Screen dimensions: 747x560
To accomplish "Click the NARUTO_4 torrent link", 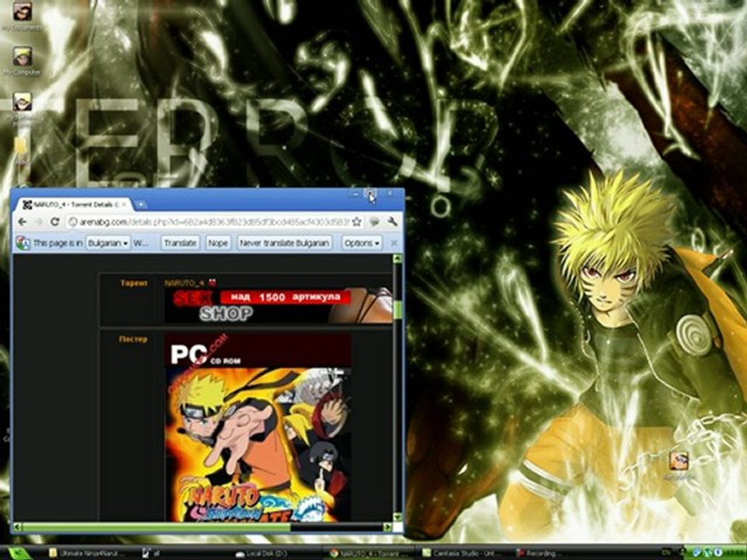I will [x=184, y=283].
